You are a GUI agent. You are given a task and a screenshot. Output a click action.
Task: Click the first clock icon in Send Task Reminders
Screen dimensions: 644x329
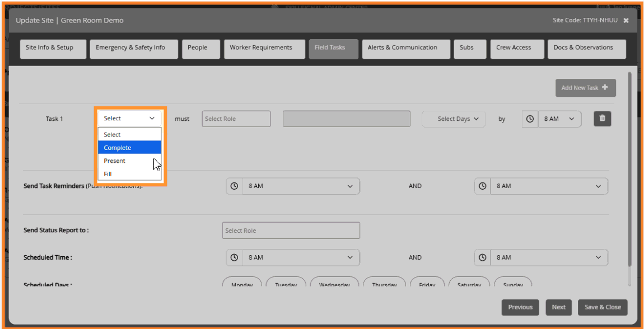[234, 186]
